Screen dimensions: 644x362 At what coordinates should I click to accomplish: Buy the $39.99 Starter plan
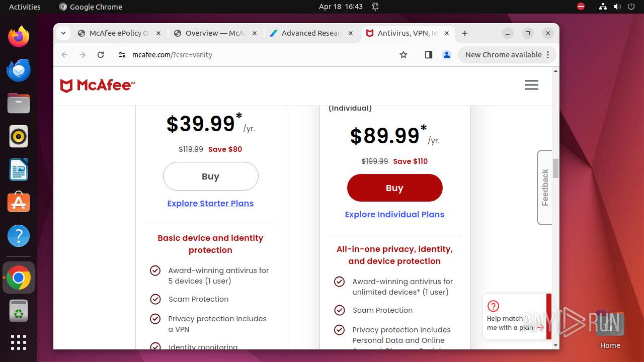point(210,176)
